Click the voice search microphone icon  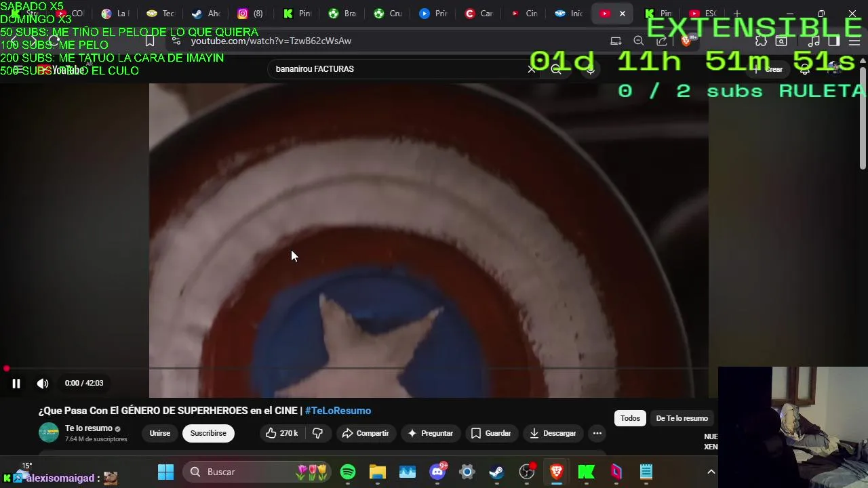(x=591, y=69)
